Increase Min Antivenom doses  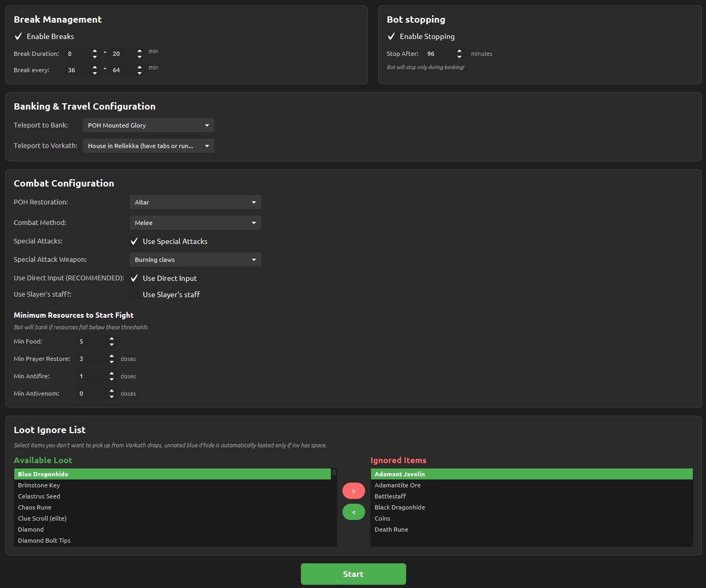click(x=112, y=391)
